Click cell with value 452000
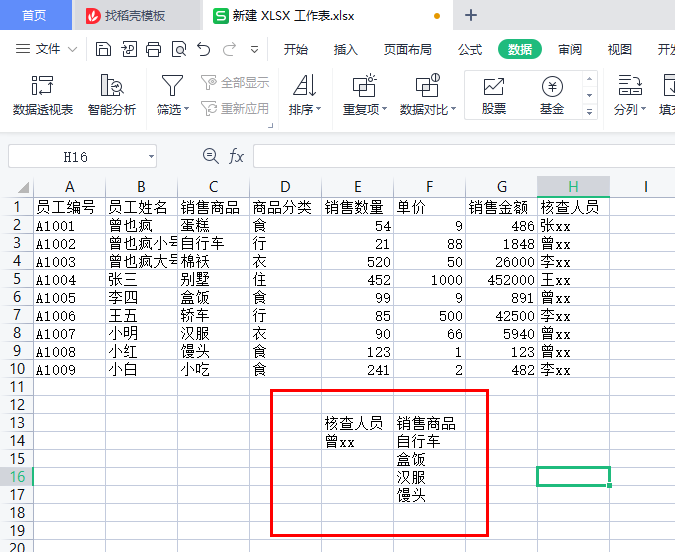 pos(502,279)
